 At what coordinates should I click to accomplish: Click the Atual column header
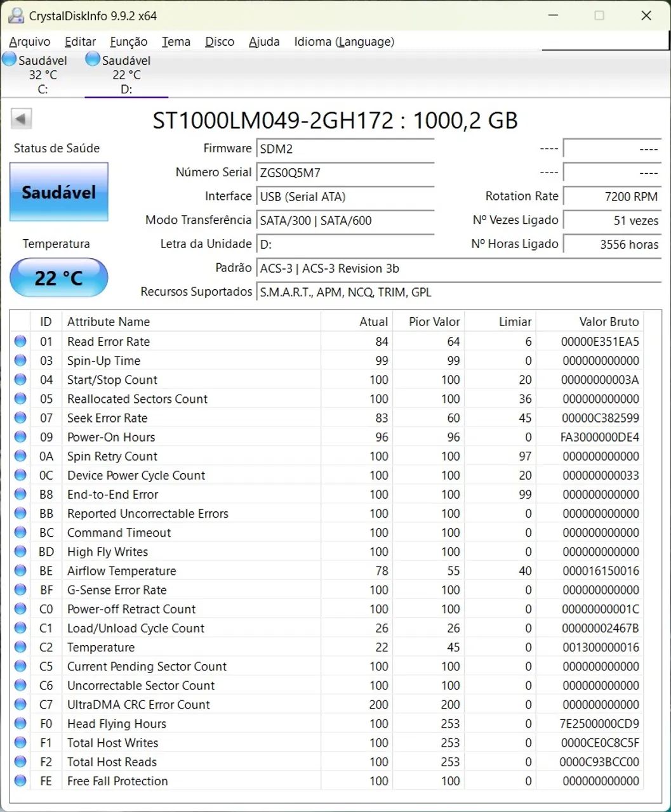coord(357,322)
